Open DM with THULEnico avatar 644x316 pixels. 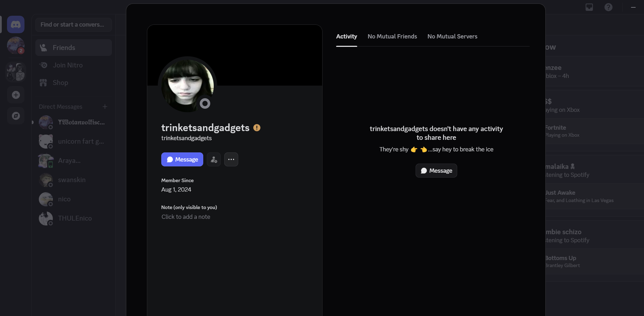[x=46, y=218]
